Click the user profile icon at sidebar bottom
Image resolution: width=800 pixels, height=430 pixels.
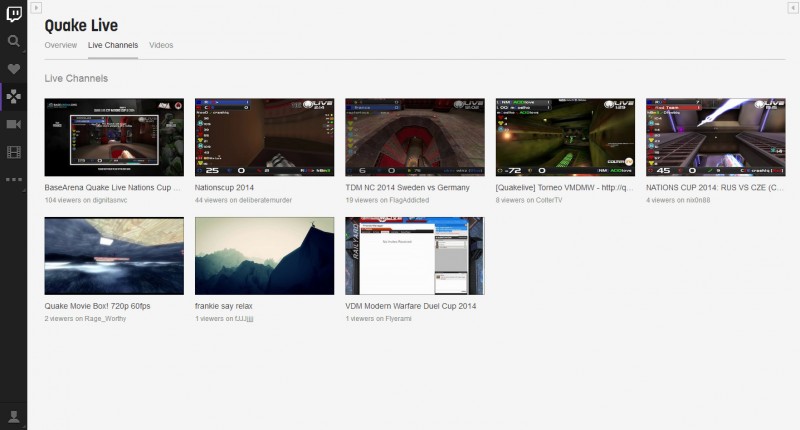(14, 415)
